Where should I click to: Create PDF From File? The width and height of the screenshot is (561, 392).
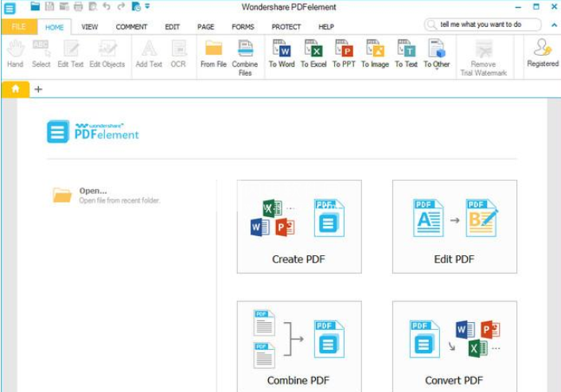pos(213,54)
